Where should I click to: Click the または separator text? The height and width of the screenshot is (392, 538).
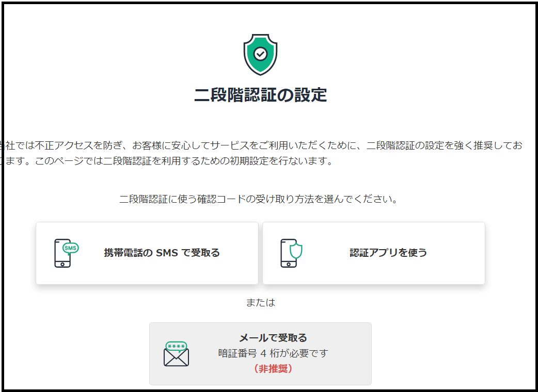pos(261,302)
